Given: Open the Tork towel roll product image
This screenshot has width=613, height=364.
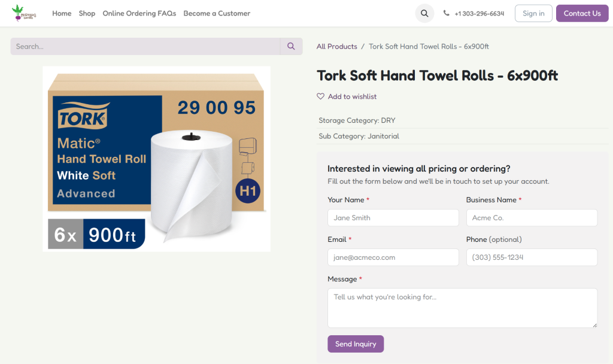Looking at the screenshot, I should pyautogui.click(x=156, y=159).
